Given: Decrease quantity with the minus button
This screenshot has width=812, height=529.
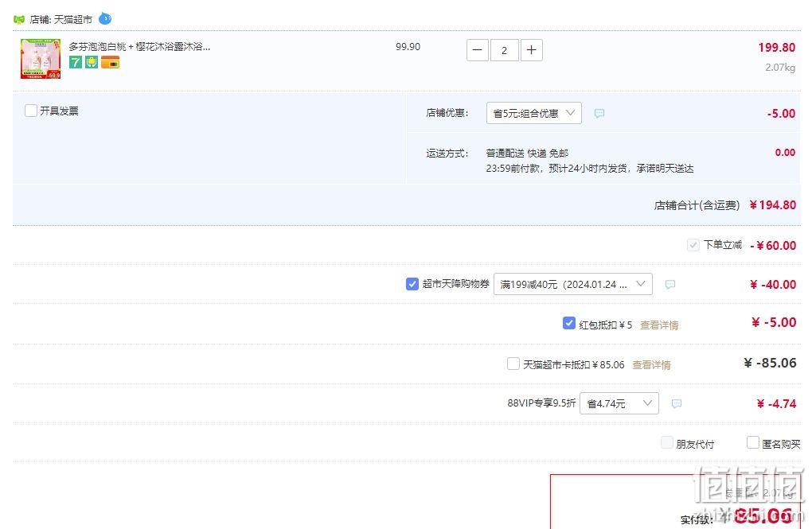Looking at the screenshot, I should pyautogui.click(x=478, y=50).
